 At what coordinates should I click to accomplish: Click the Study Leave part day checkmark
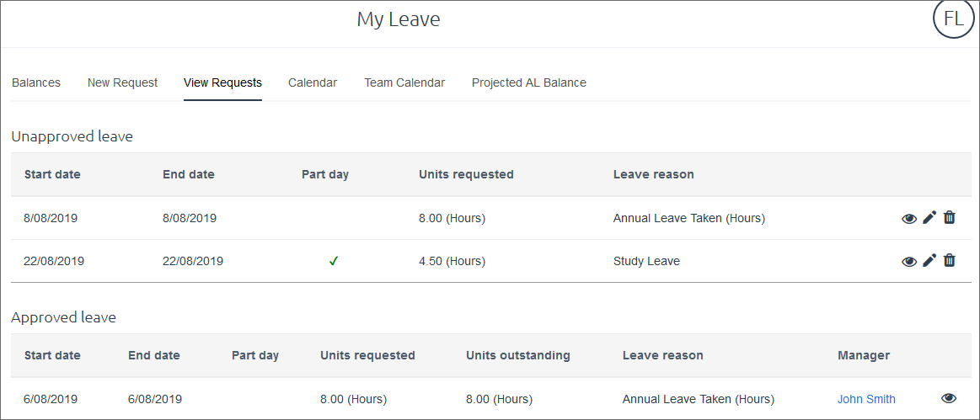334,261
